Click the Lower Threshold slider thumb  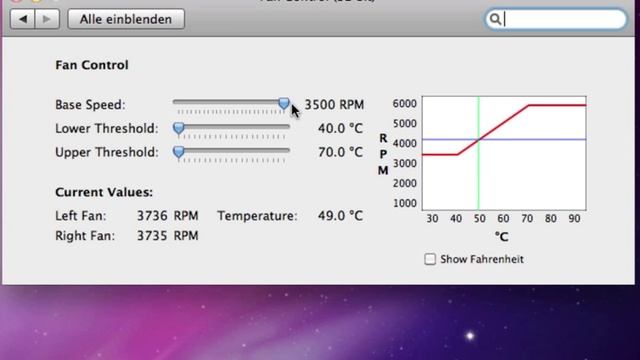178,128
